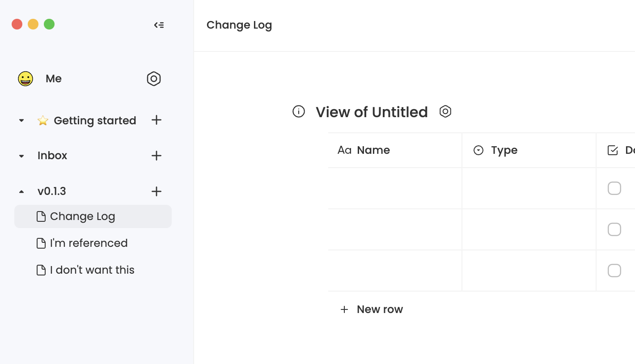Viewport: 635px width, 364px height.
Task: Open the I'm referenced page
Action: (89, 243)
